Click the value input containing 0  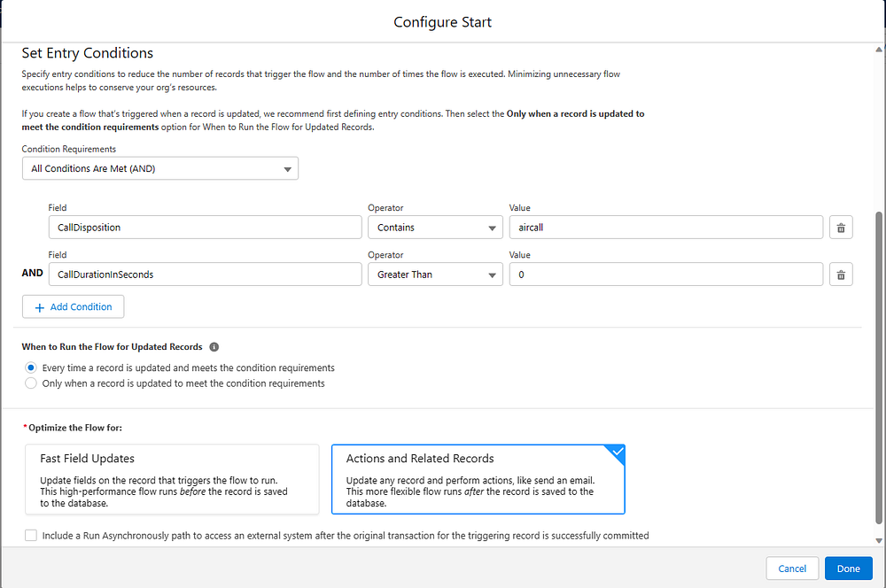click(665, 275)
